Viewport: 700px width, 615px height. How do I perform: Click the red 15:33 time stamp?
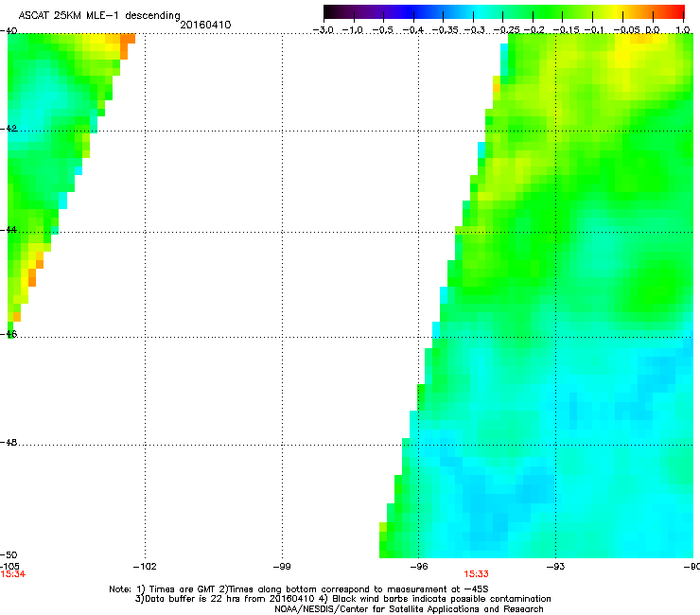point(476,574)
